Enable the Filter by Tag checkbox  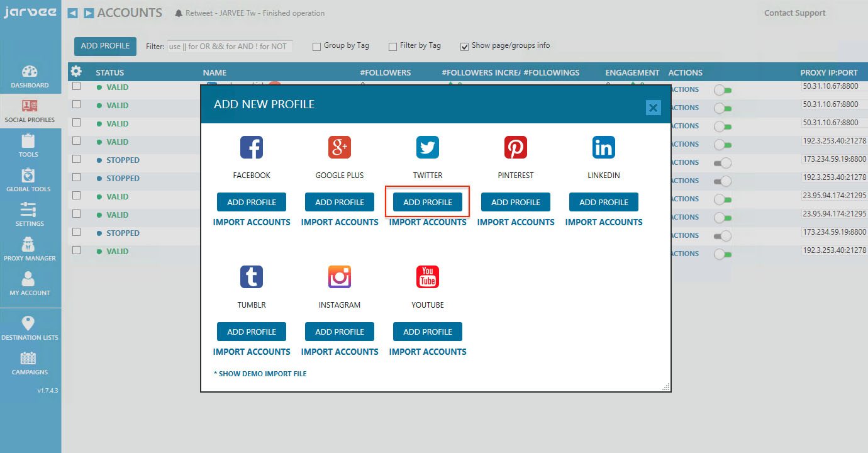392,46
